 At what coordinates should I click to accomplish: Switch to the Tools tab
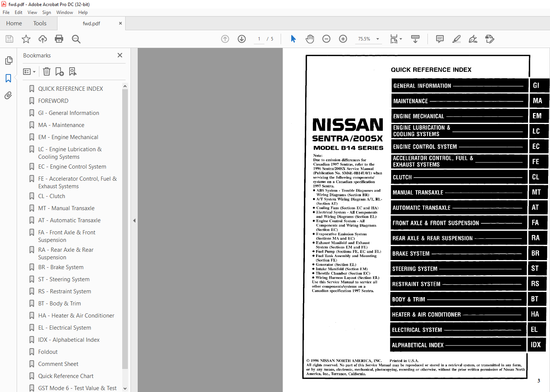click(x=40, y=23)
